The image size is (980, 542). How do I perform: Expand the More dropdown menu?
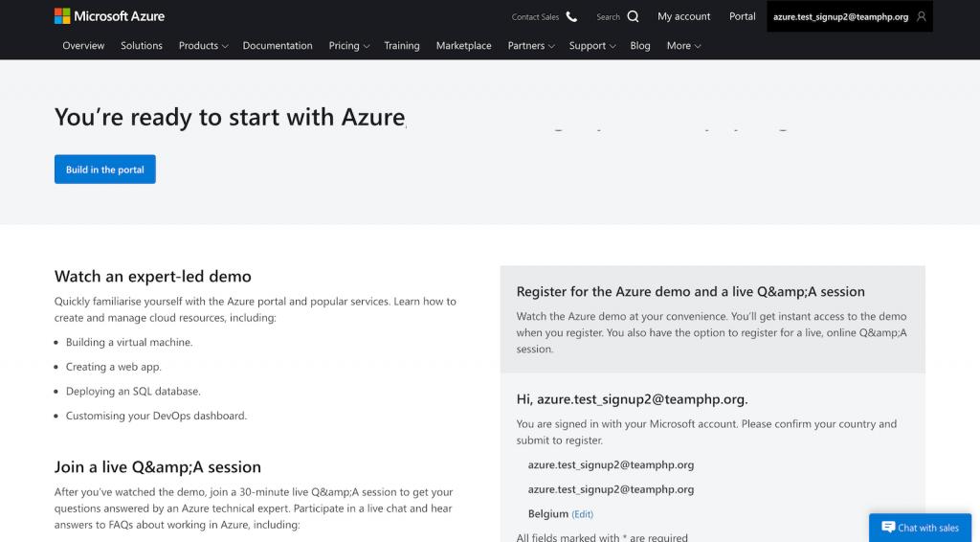coord(683,46)
